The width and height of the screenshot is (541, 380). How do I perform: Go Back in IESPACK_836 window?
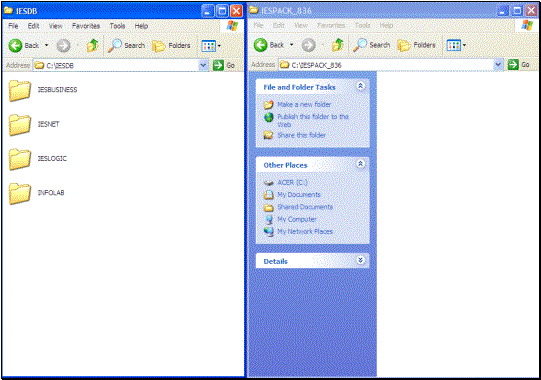[x=269, y=45]
